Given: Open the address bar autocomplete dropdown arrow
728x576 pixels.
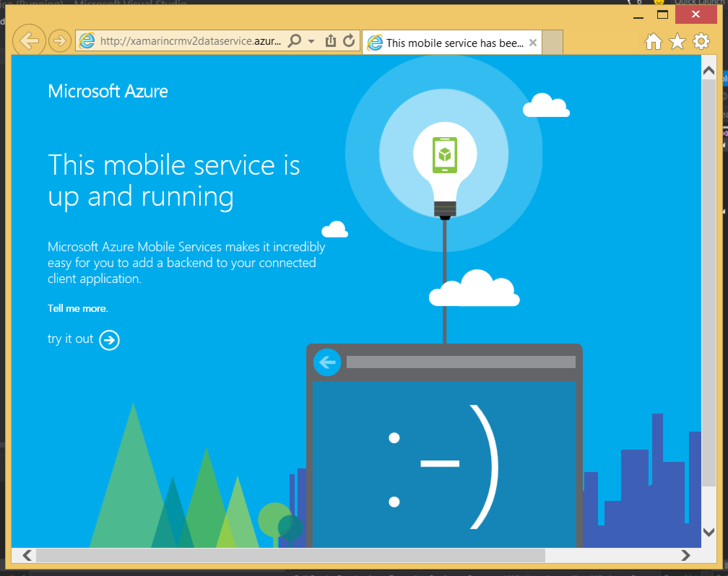Looking at the screenshot, I should point(311,42).
